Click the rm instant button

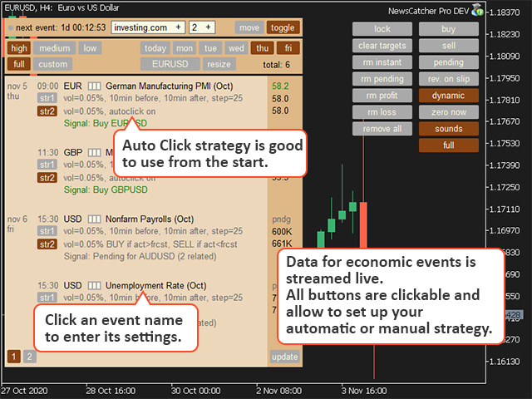tap(382, 62)
